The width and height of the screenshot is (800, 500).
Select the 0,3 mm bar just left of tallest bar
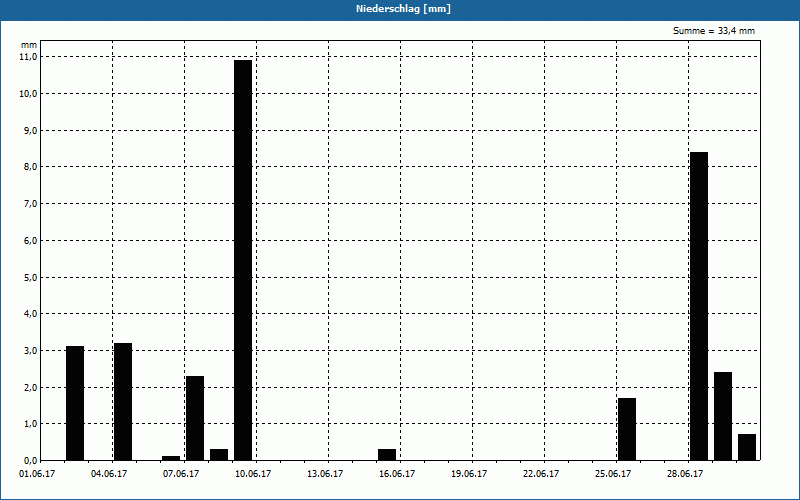[219, 455]
